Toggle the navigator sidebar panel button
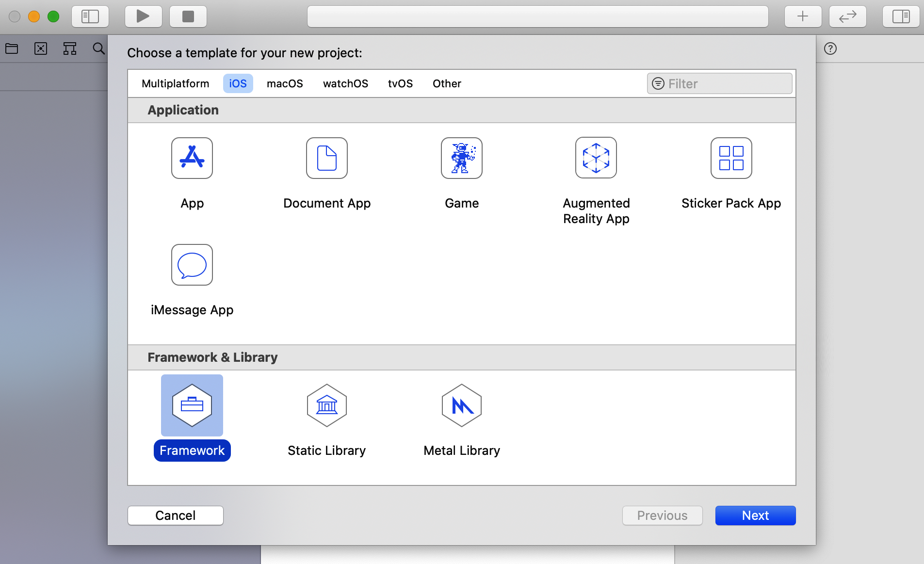The height and width of the screenshot is (564, 924). (x=90, y=16)
